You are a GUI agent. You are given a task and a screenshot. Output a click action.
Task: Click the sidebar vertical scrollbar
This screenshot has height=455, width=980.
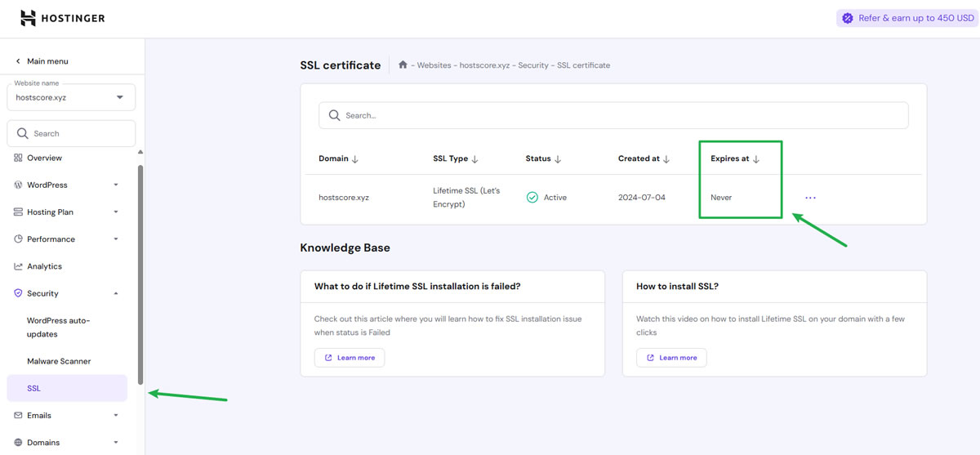(x=140, y=274)
